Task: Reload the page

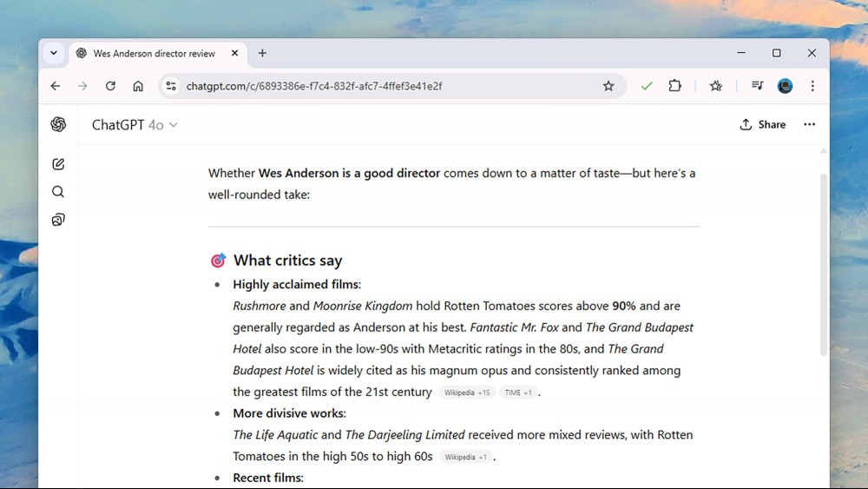Action: (110, 86)
